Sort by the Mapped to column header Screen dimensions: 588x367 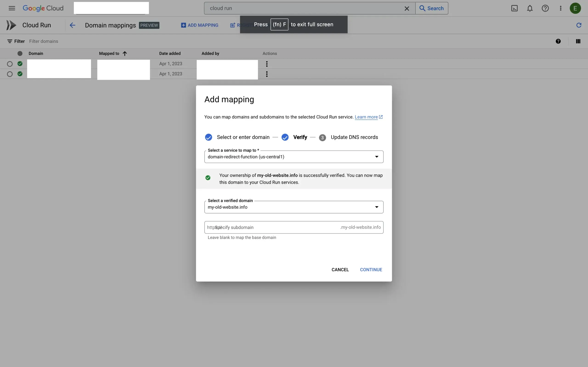coord(109,53)
